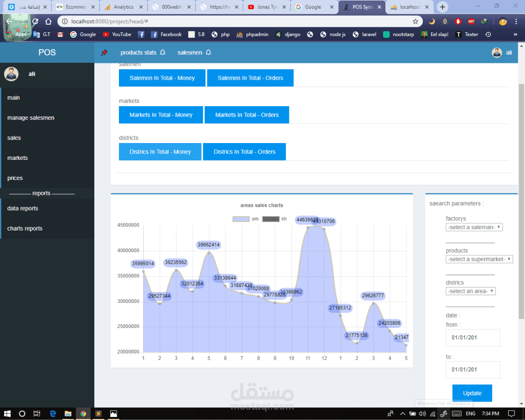This screenshot has width=525, height=420.
Task: Click the Update button
Action: tap(472, 393)
